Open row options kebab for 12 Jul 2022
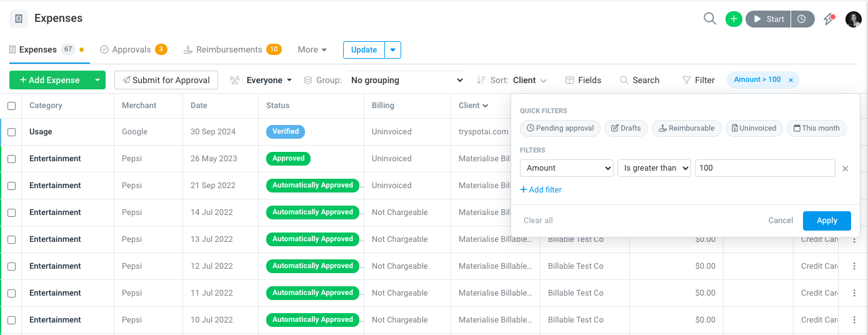868x335 pixels. point(854,266)
